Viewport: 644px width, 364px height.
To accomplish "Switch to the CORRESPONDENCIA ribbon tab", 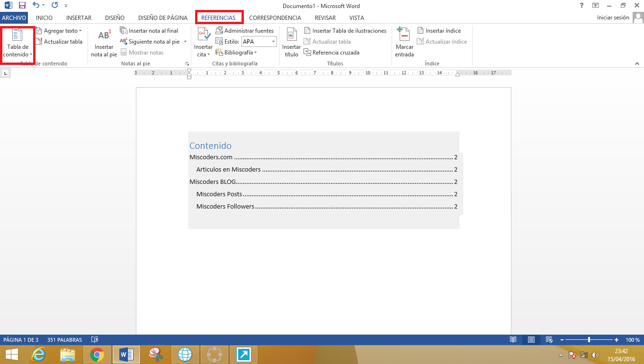I will click(275, 18).
